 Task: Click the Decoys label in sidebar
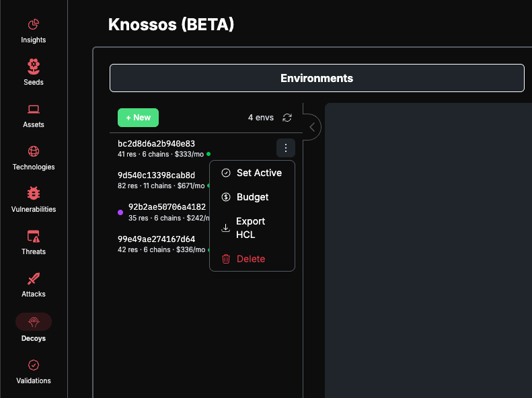pyautogui.click(x=33, y=338)
